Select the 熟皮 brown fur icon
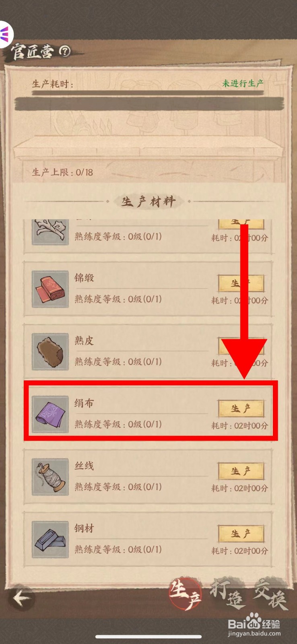The width and height of the screenshot is (297, 644). point(50,351)
